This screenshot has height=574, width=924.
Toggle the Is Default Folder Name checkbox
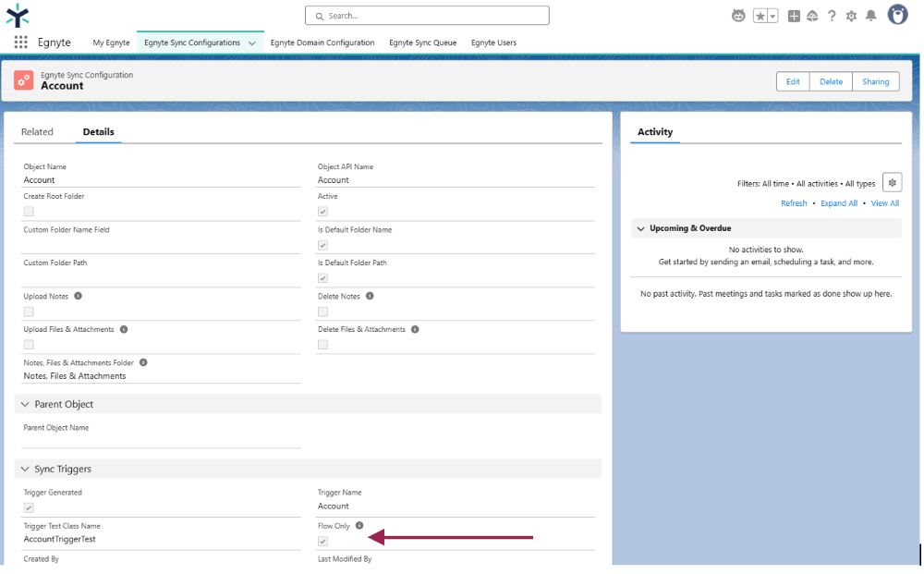(x=322, y=245)
